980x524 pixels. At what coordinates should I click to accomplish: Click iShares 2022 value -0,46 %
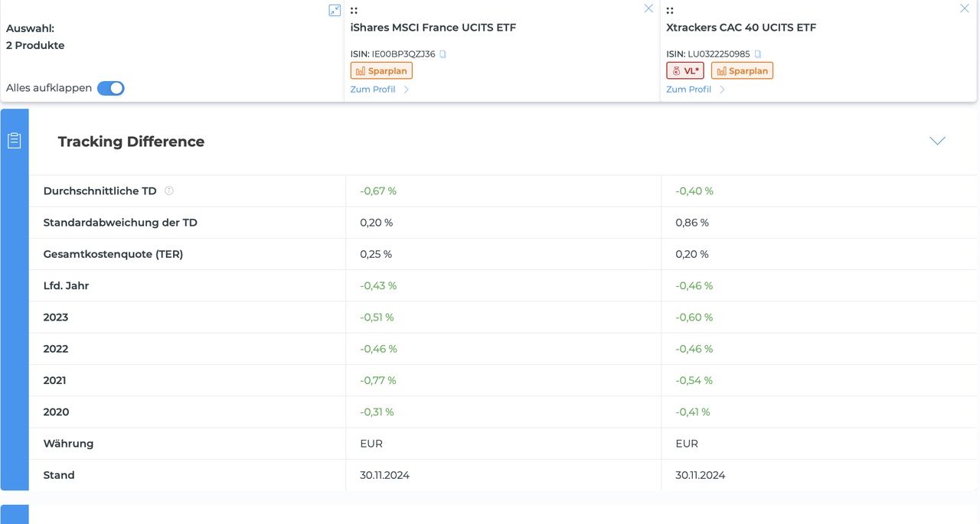point(378,349)
